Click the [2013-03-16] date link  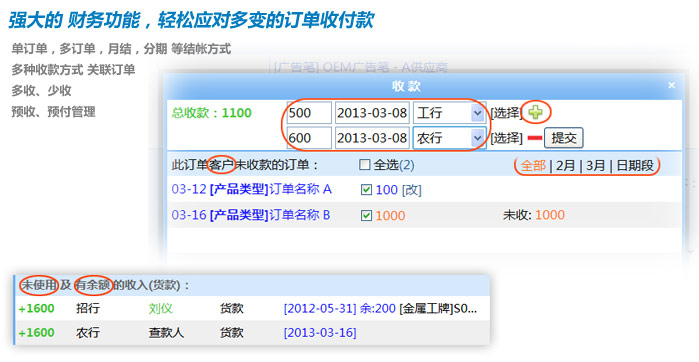tap(320, 333)
